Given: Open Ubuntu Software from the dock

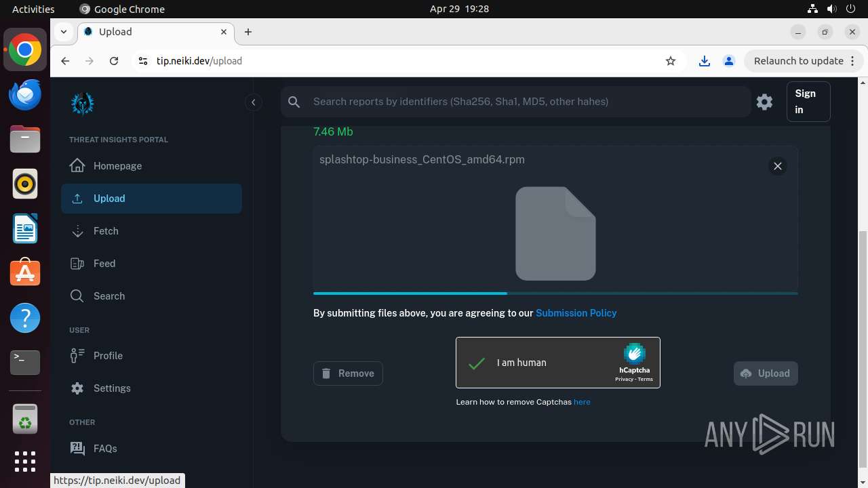Looking at the screenshot, I should pos(25,274).
